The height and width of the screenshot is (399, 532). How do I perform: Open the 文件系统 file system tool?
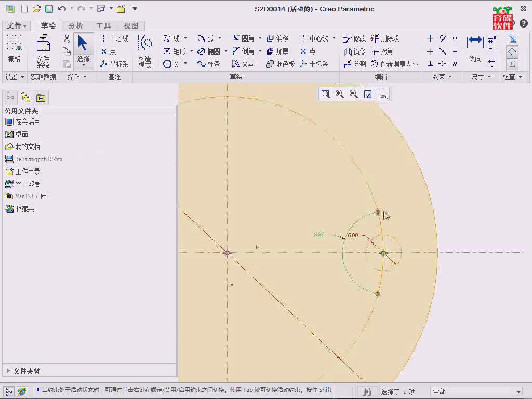[43, 51]
